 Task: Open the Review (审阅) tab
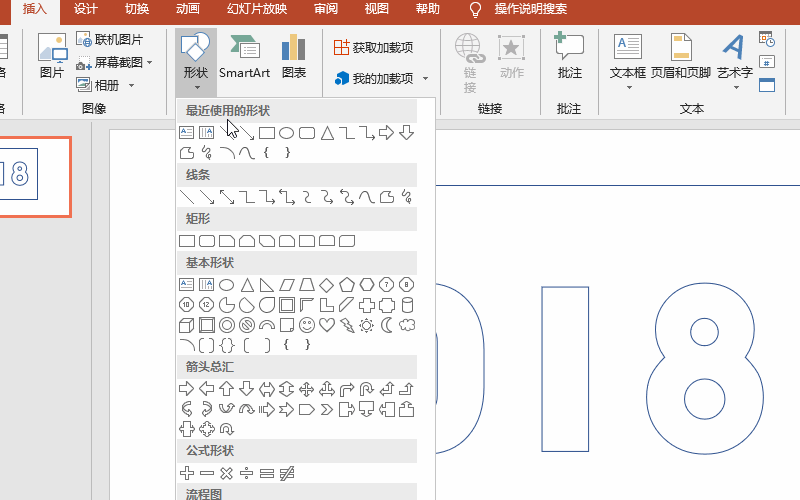pyautogui.click(x=326, y=9)
